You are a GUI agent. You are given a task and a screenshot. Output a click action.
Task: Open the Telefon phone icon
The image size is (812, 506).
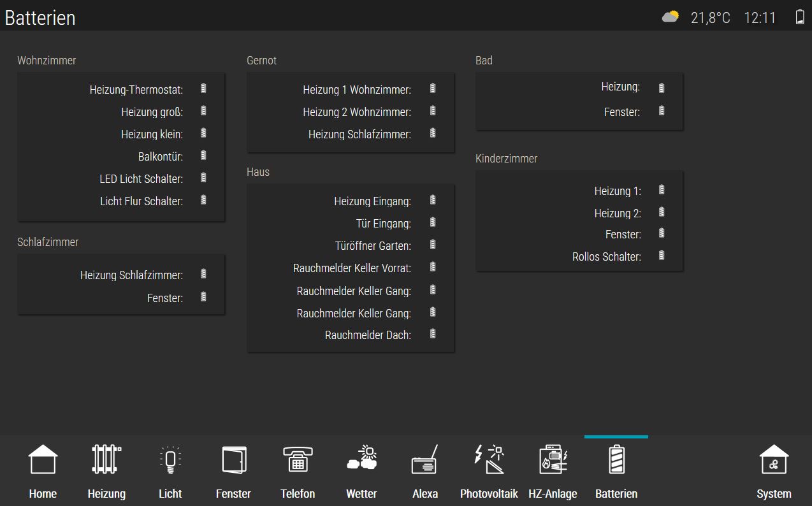pos(298,459)
